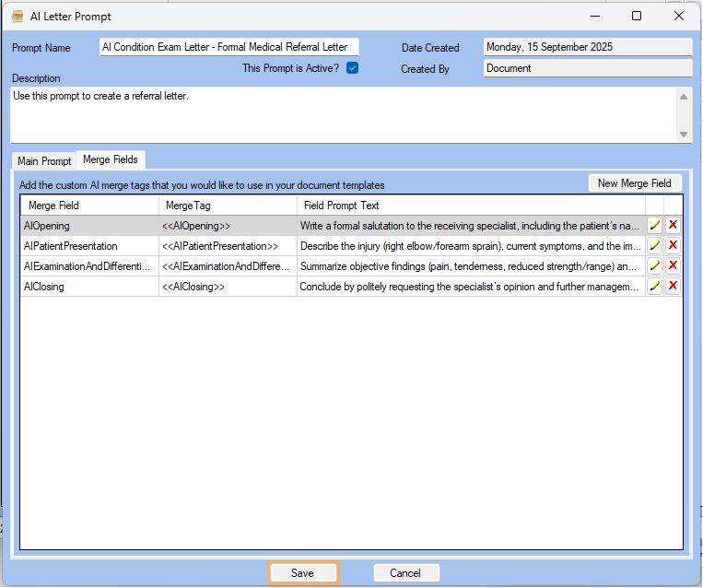Click the New Merge Field button
703x588 pixels.
[x=635, y=183]
